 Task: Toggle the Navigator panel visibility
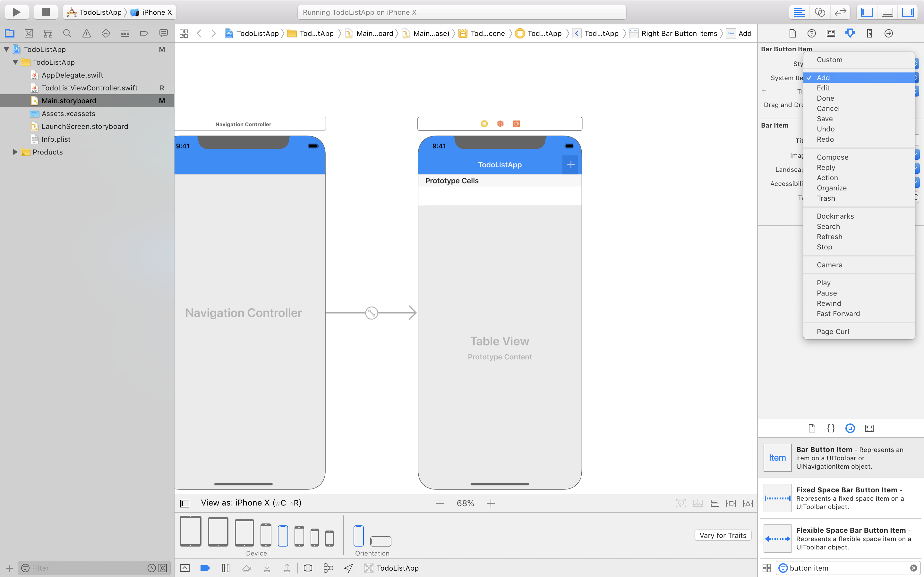(866, 12)
